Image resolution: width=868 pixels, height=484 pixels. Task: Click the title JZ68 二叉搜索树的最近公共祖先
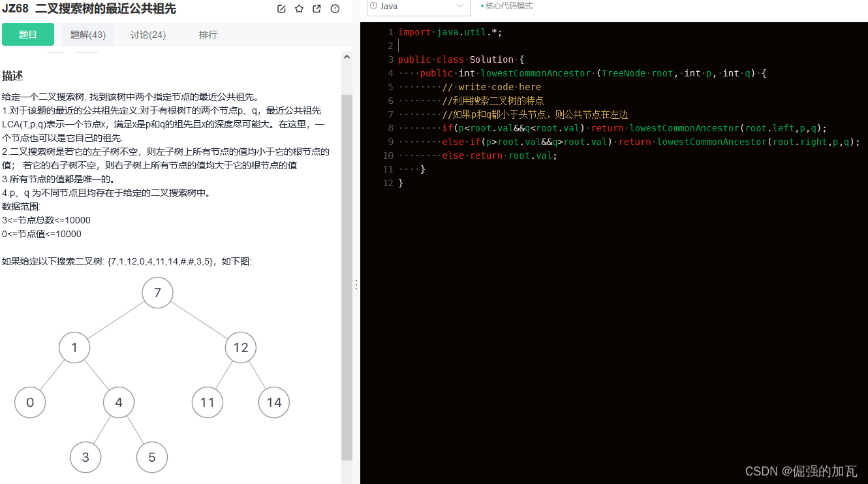click(89, 8)
